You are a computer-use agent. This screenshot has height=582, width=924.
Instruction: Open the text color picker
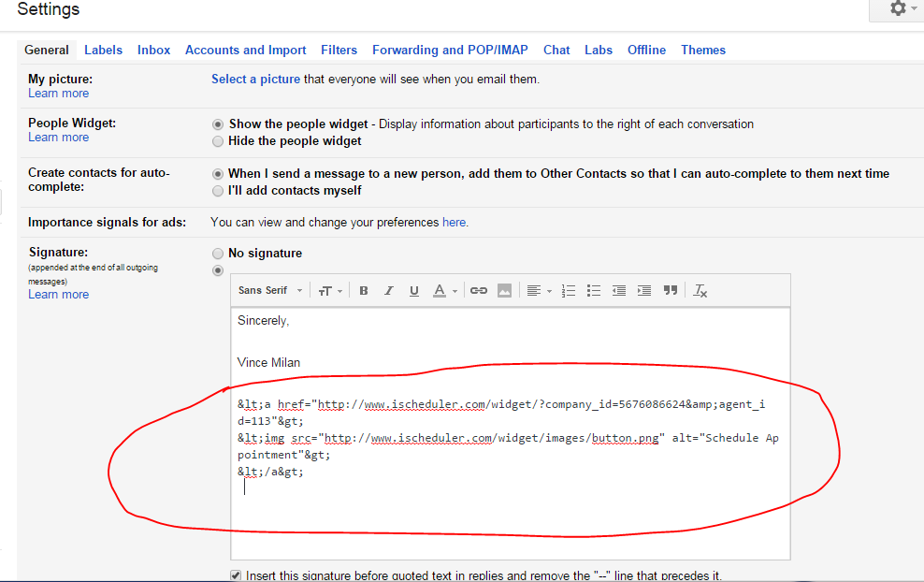440,291
